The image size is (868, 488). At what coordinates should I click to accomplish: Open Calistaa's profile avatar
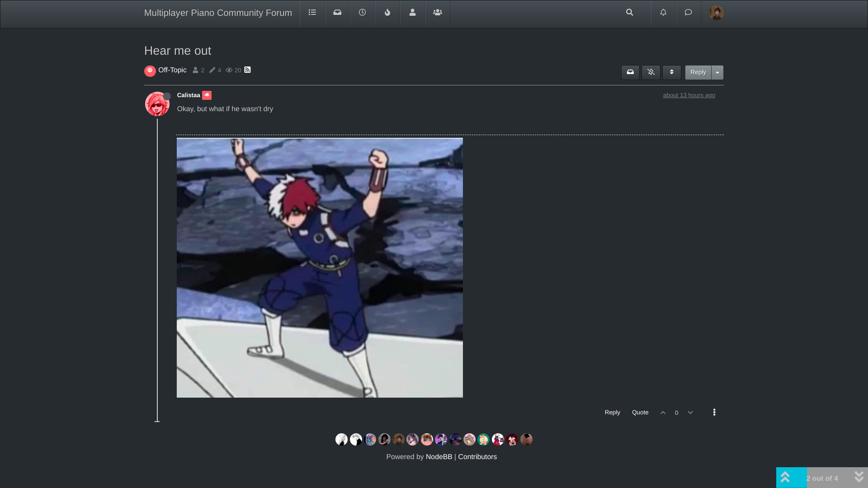coord(157,104)
